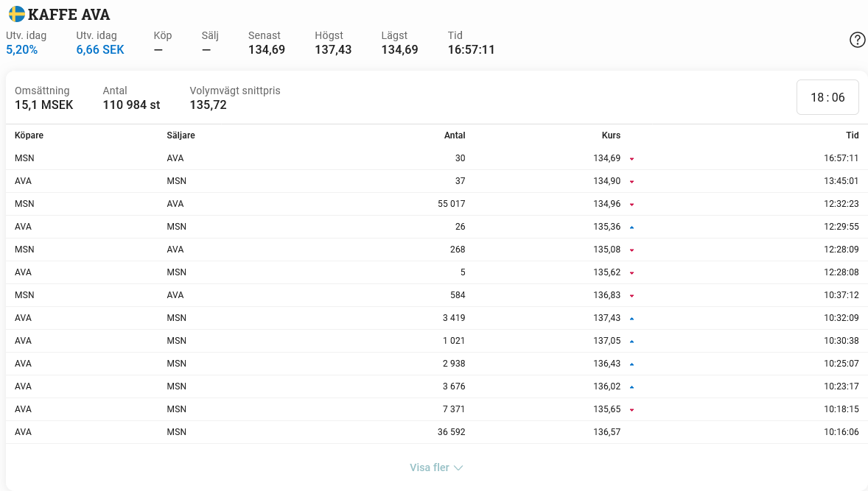Click the down arrow beside price 134,96
Image resolution: width=868 pixels, height=491 pixels.
point(631,205)
